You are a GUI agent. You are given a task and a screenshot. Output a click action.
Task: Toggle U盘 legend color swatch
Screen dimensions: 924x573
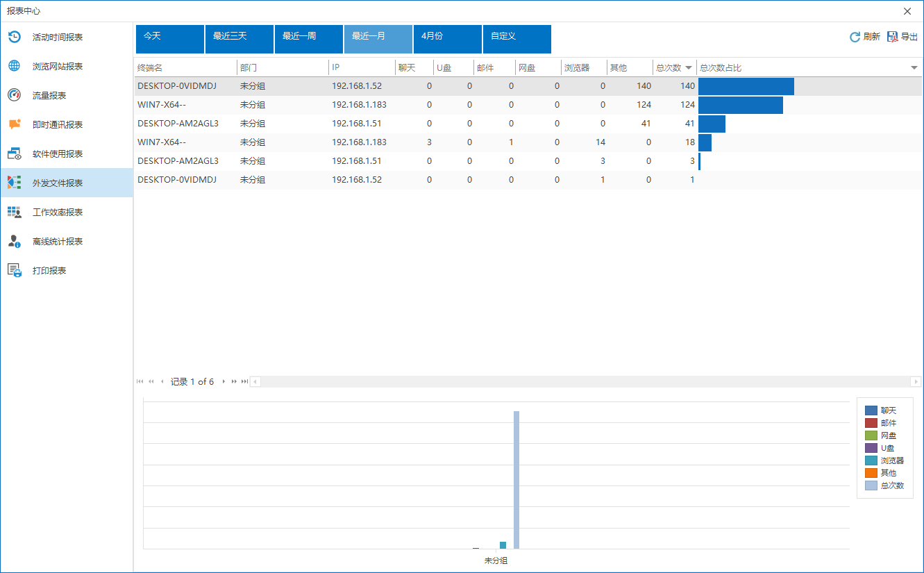871,448
